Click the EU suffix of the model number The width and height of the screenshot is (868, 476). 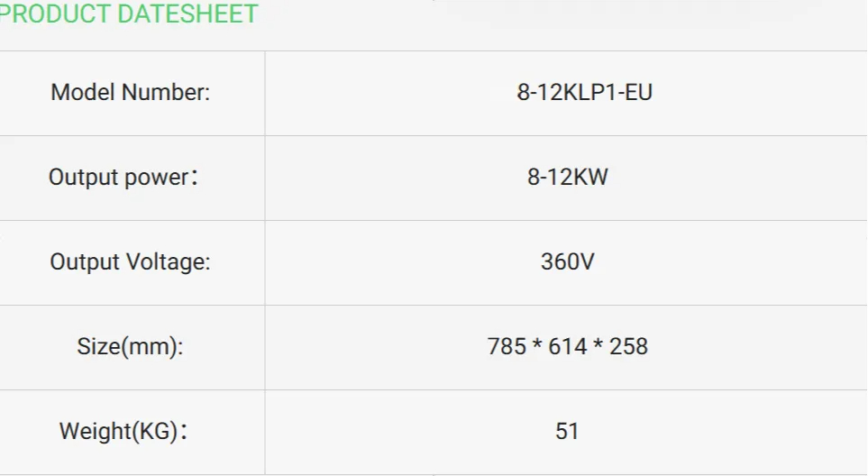[x=638, y=92]
